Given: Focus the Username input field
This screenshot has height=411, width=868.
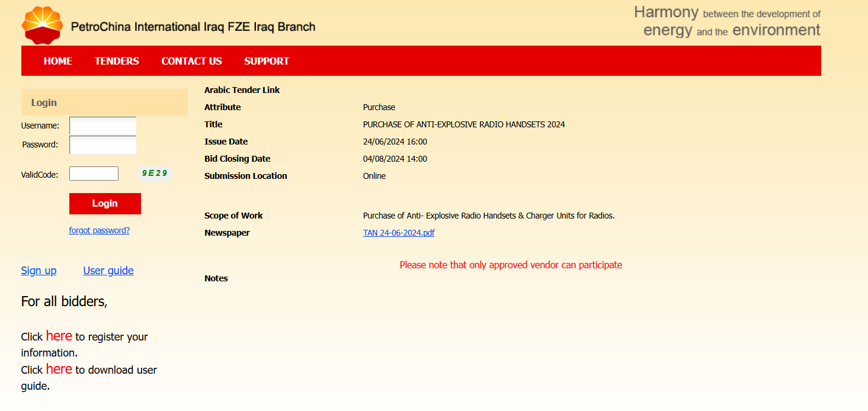Looking at the screenshot, I should (x=103, y=126).
